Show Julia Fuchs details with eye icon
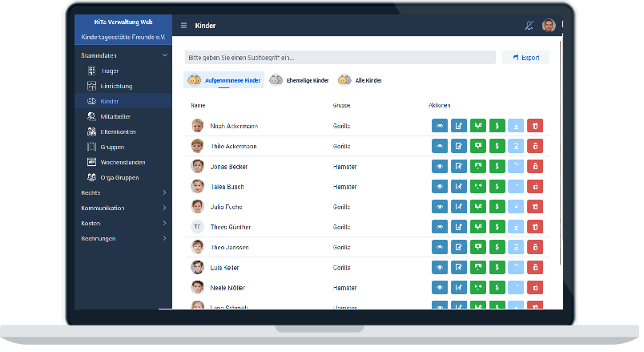644x352 pixels. click(440, 207)
